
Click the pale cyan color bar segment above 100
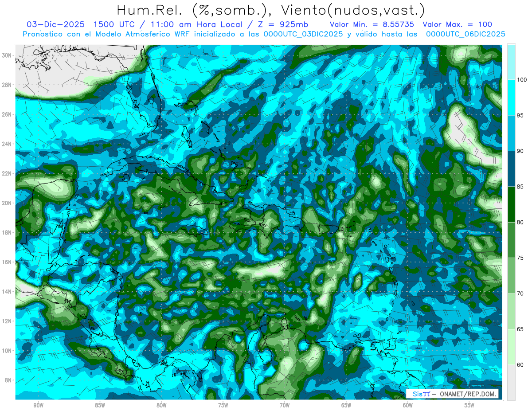point(511,62)
